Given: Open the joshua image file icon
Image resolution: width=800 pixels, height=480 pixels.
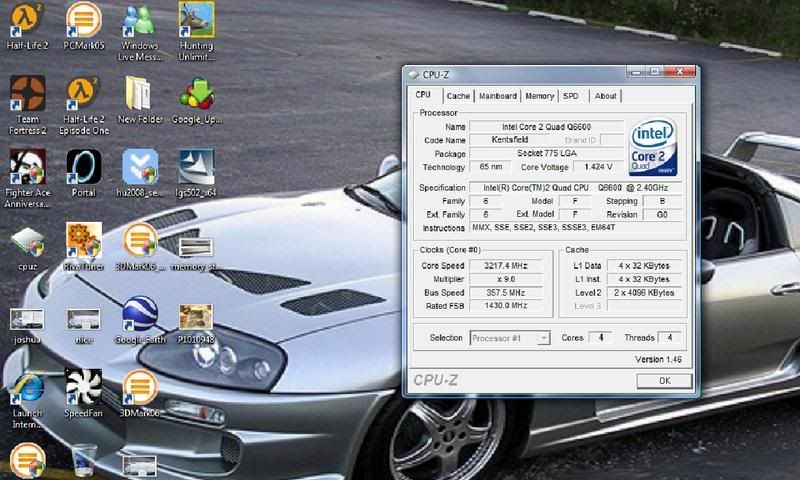Looking at the screenshot, I should click(27, 325).
